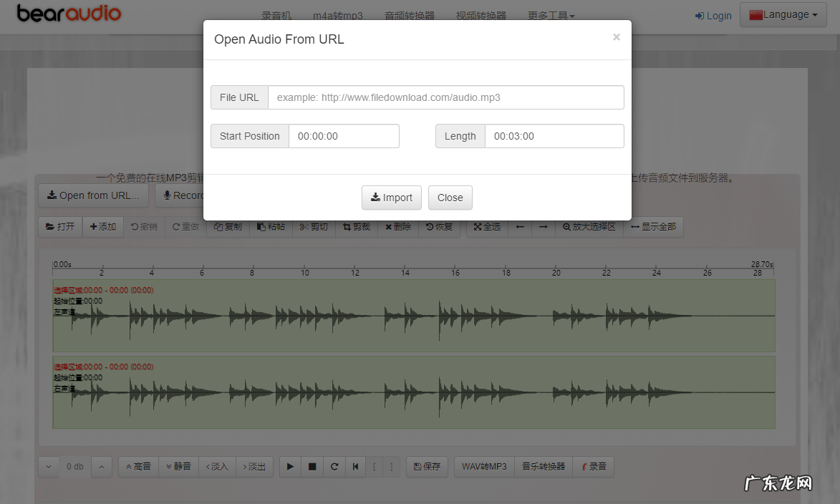The width and height of the screenshot is (840, 504).
Task: Focus the File URL input field
Action: click(445, 97)
